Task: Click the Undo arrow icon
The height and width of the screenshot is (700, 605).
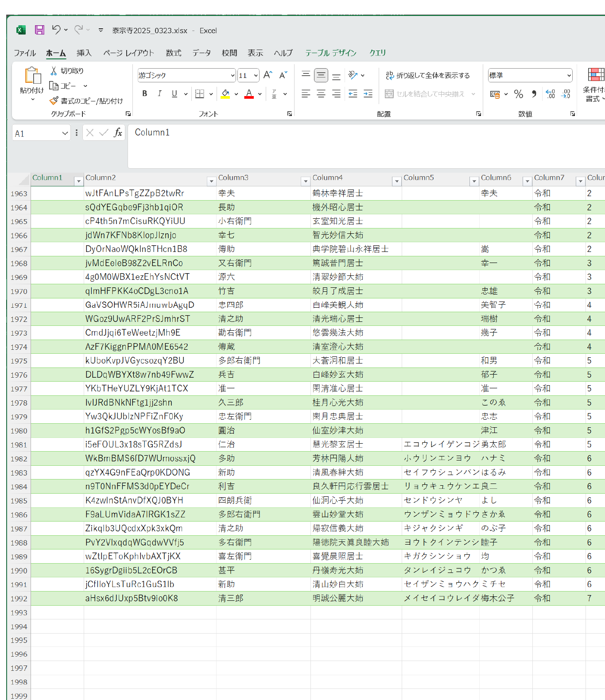Action: [56, 30]
